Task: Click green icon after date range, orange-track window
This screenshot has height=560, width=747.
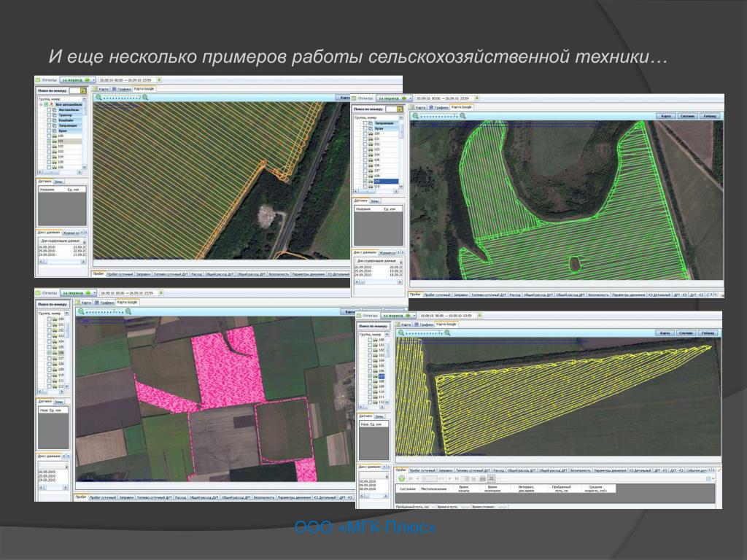Action: [159, 80]
